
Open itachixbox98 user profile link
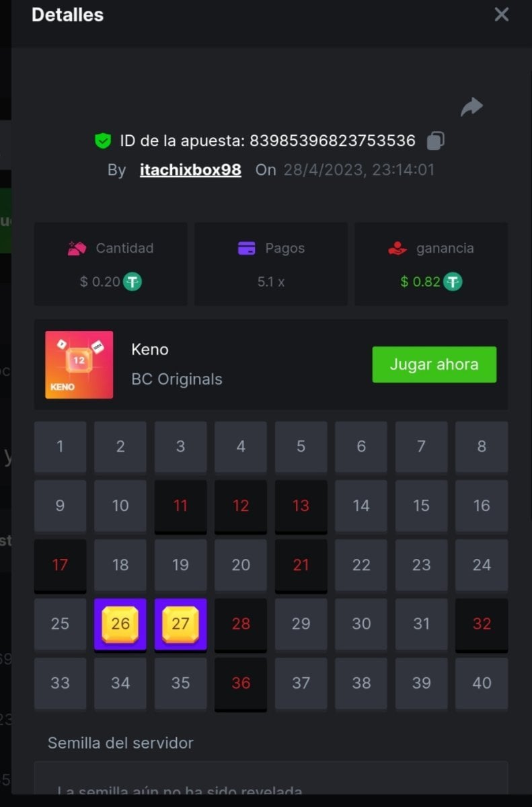click(190, 170)
